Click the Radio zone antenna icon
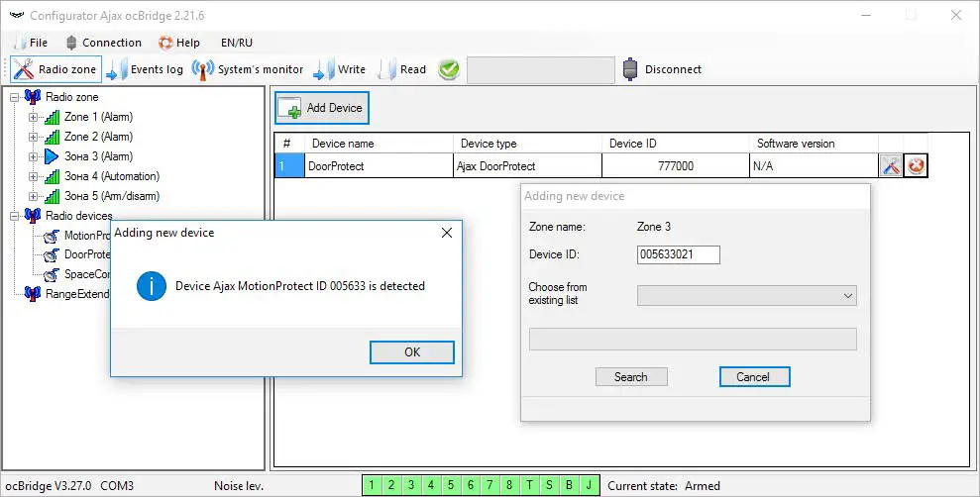Viewport: 980px width, 497px height. click(33, 97)
